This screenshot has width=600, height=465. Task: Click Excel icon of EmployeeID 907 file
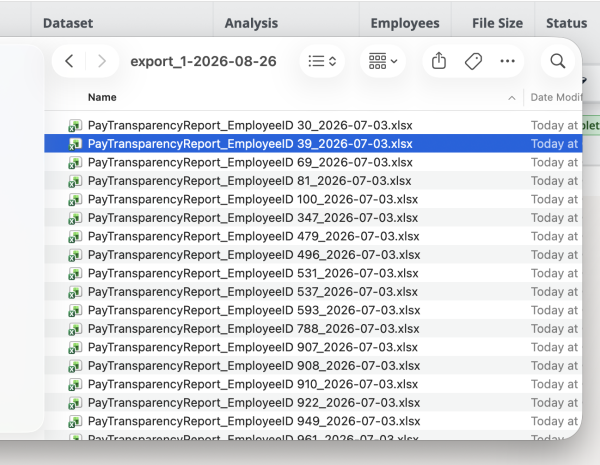coord(75,347)
